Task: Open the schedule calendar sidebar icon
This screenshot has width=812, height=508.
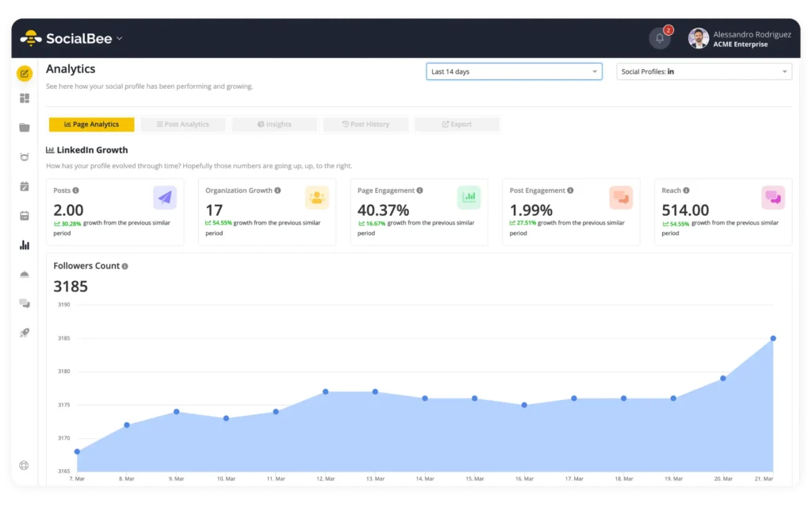Action: pos(25,216)
